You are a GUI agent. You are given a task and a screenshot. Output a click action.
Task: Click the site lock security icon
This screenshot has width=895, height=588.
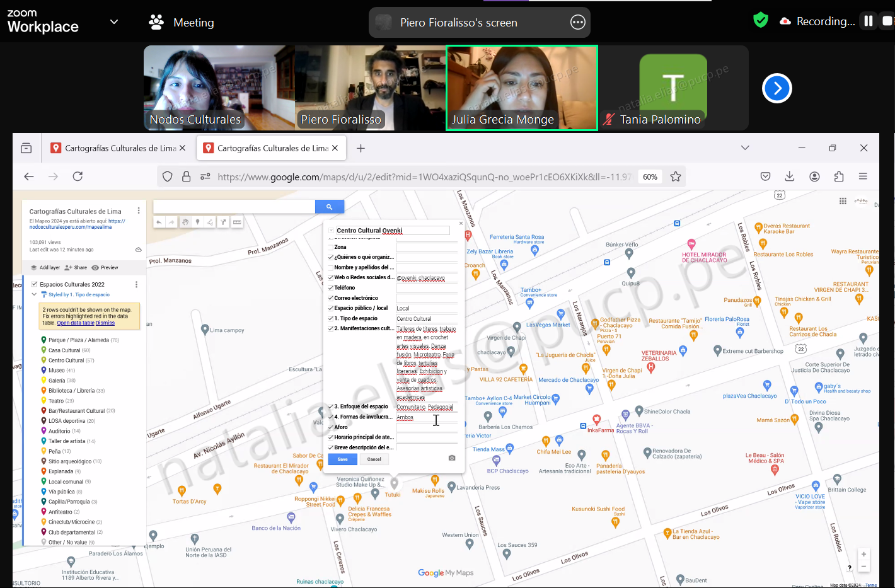click(x=186, y=176)
